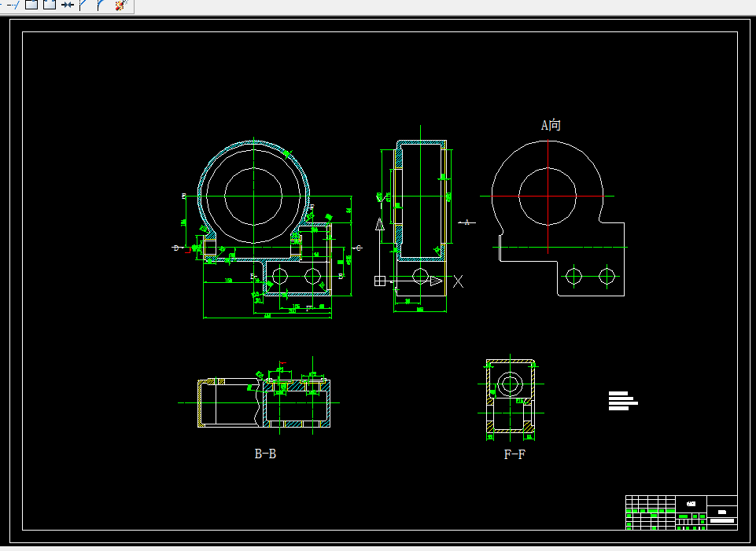
Task: Select the Break at Point tool
Action: click(31, 5)
